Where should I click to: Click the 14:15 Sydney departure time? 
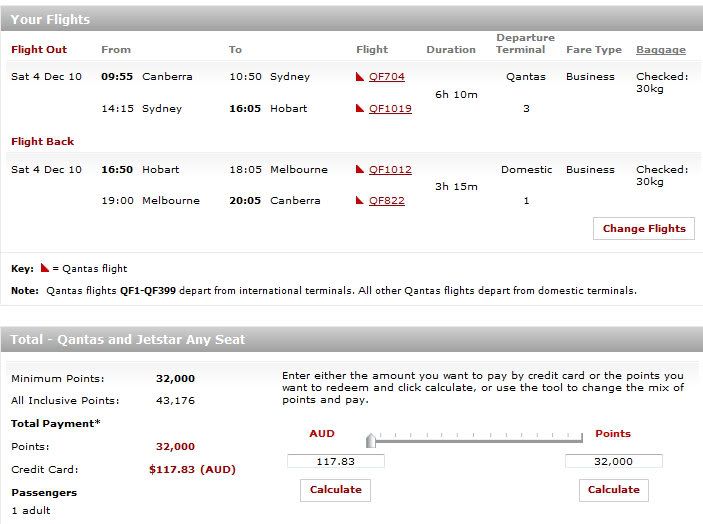[117, 108]
